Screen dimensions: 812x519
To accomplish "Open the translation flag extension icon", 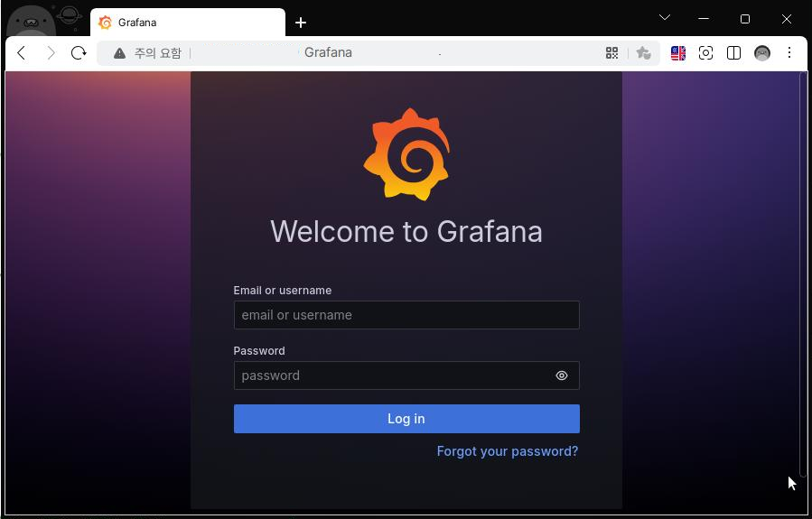I will pyautogui.click(x=678, y=52).
